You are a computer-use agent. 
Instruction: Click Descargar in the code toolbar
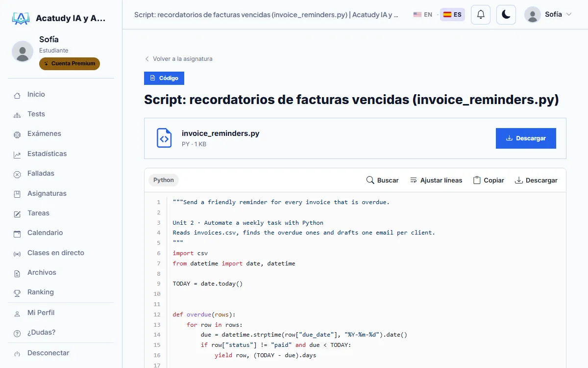(x=536, y=180)
